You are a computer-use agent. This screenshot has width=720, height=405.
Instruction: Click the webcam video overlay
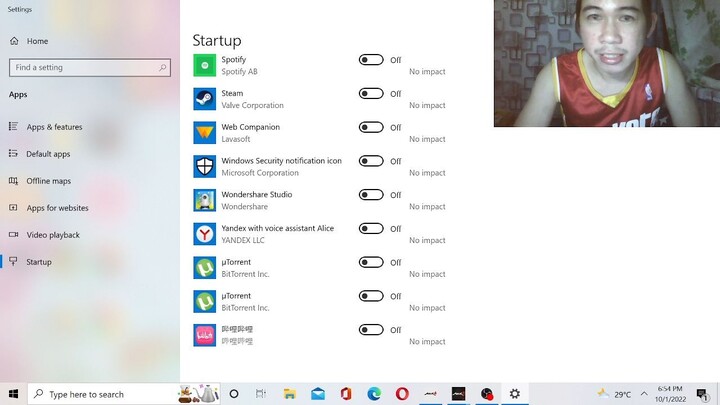click(607, 63)
